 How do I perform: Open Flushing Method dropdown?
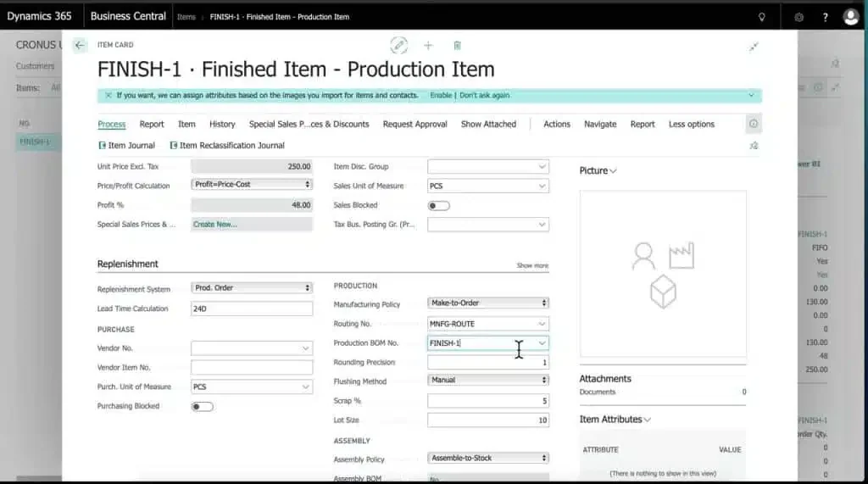(487, 380)
